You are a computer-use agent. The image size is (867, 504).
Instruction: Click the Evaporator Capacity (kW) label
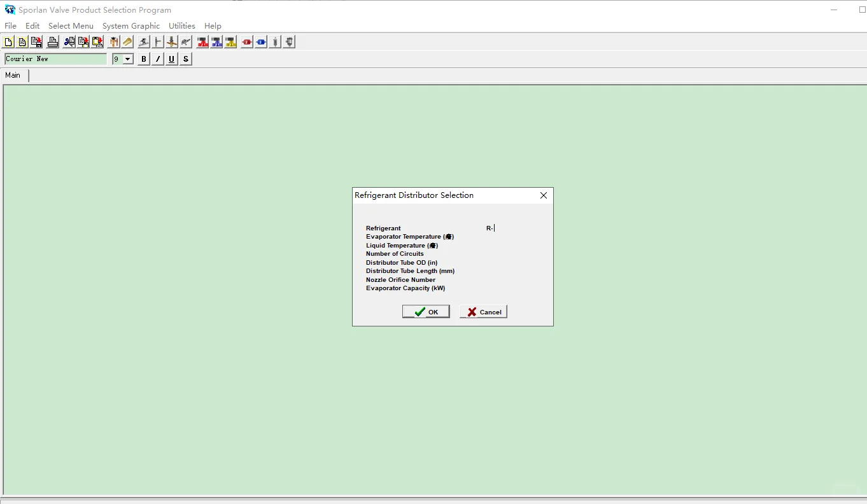(405, 288)
